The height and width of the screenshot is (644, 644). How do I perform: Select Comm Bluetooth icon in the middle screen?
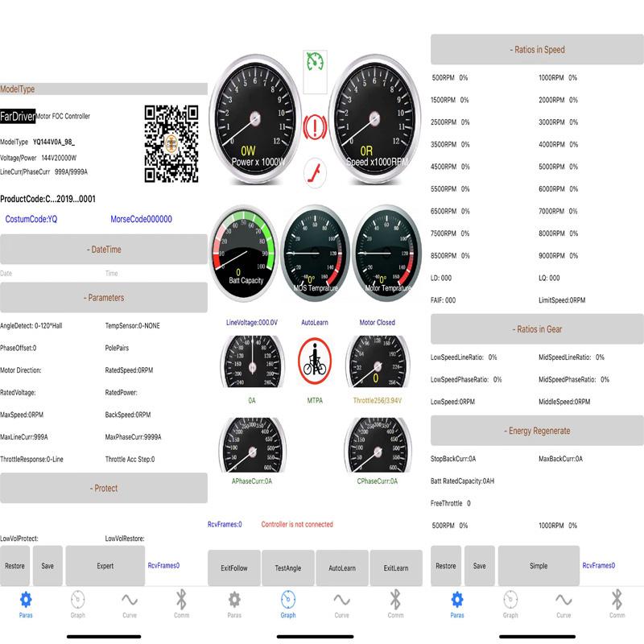pos(395,605)
